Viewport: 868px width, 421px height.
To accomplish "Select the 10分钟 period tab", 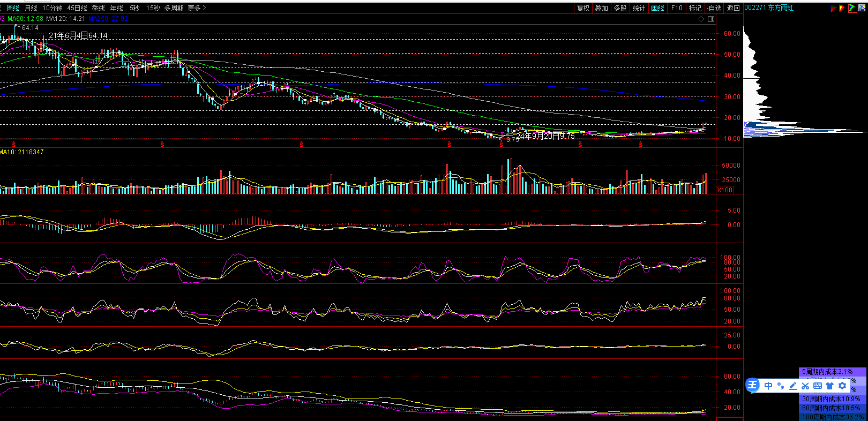I will (53, 8).
